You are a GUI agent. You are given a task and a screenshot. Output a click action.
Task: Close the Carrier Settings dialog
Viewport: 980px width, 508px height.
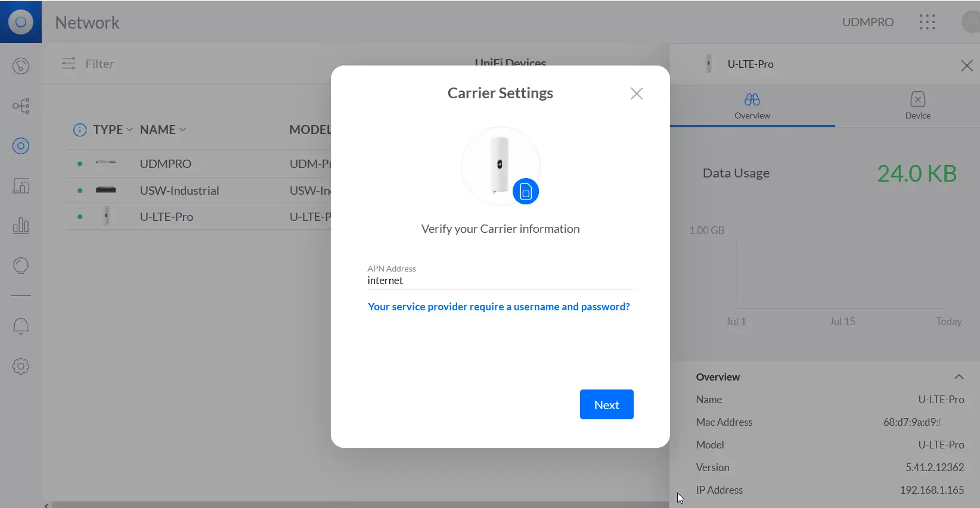pyautogui.click(x=636, y=94)
